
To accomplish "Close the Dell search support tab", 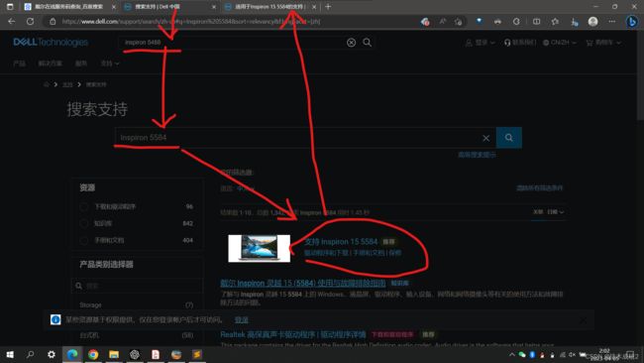I will click(x=214, y=7).
